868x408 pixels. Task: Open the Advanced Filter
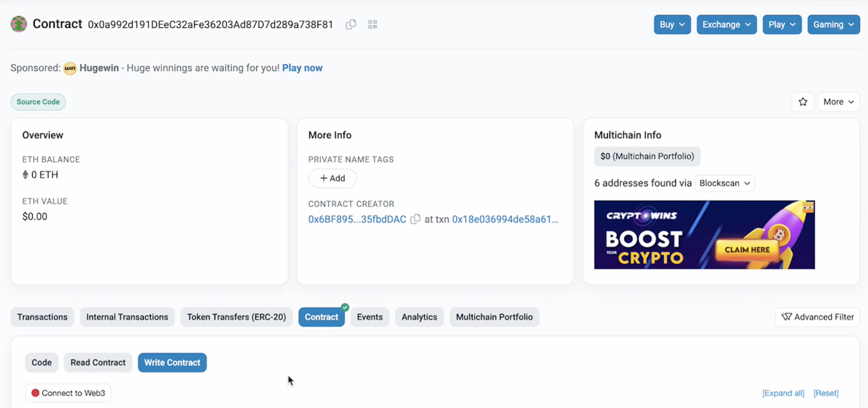pos(818,317)
